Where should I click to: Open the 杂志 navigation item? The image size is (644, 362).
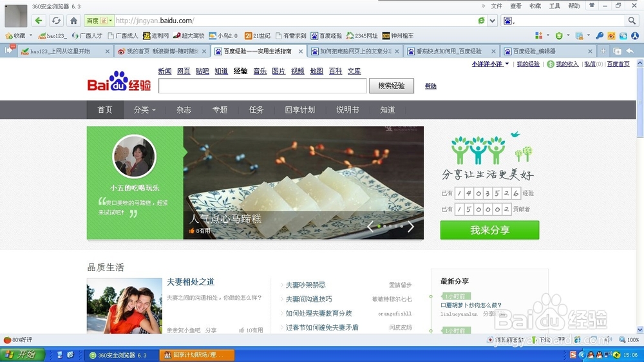pyautogui.click(x=184, y=110)
